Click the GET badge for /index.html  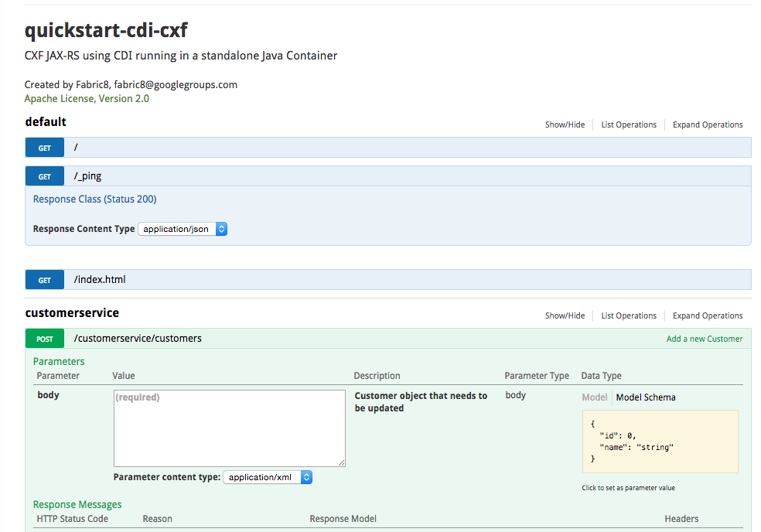44,280
